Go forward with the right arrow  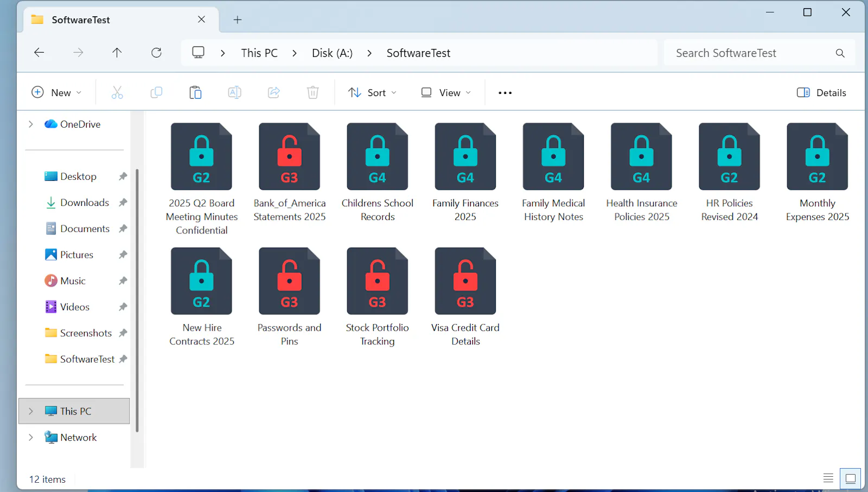78,53
